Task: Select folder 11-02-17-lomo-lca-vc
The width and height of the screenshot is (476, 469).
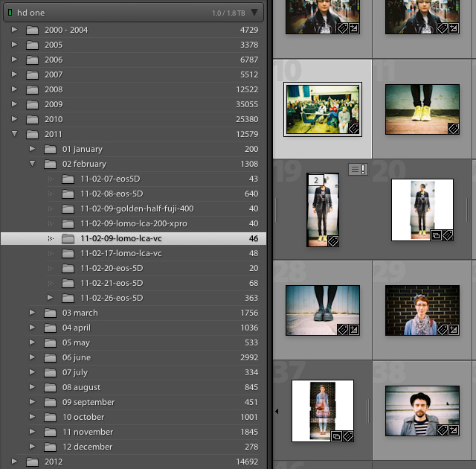Action: click(x=134, y=253)
